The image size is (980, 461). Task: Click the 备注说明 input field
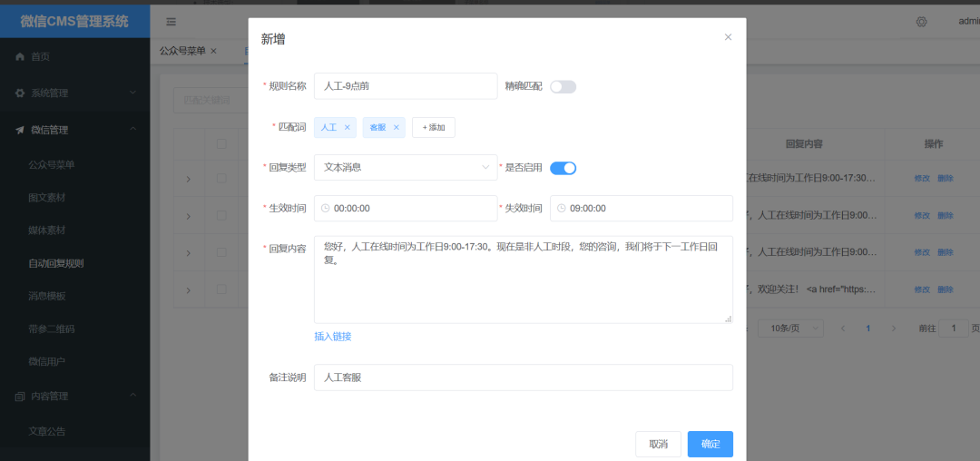pyautogui.click(x=524, y=378)
